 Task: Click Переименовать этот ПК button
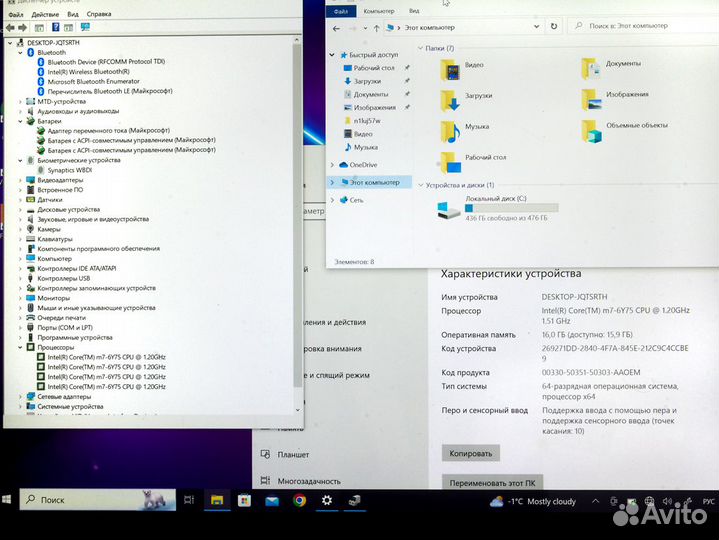(492, 482)
